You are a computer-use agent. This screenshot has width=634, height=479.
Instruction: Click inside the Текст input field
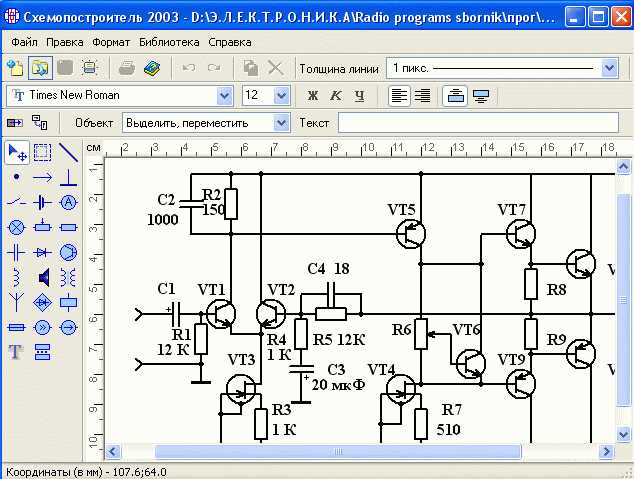tap(478, 123)
